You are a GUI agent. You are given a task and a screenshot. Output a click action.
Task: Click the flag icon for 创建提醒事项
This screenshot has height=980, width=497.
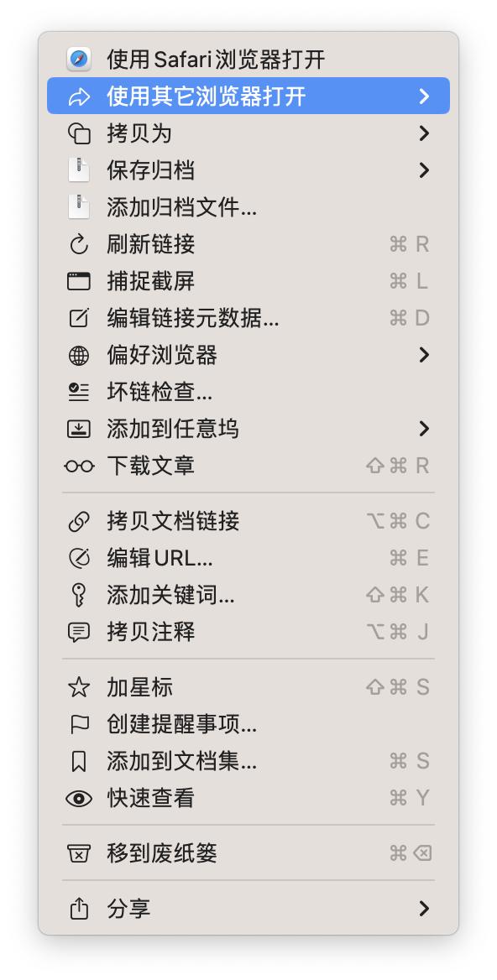(79, 724)
